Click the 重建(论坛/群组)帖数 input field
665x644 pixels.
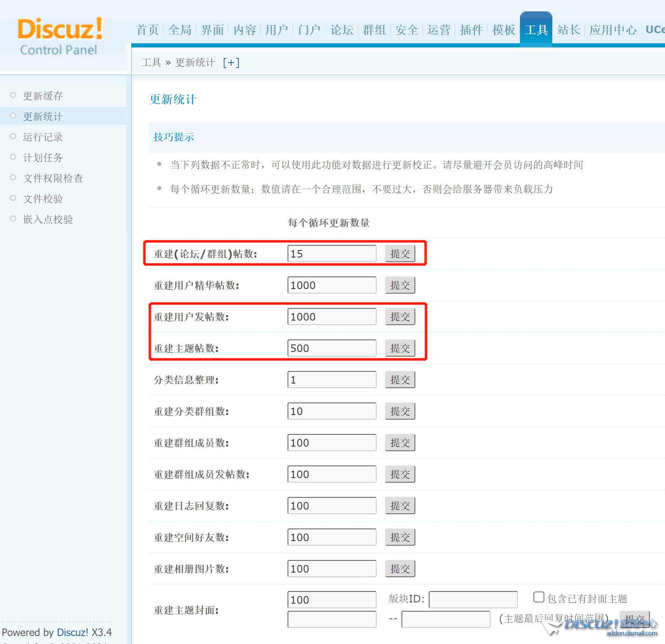click(332, 254)
